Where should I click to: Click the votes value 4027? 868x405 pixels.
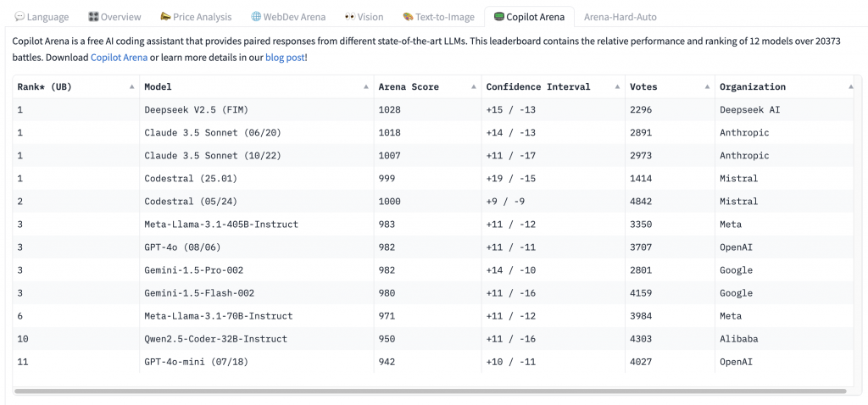coord(641,362)
